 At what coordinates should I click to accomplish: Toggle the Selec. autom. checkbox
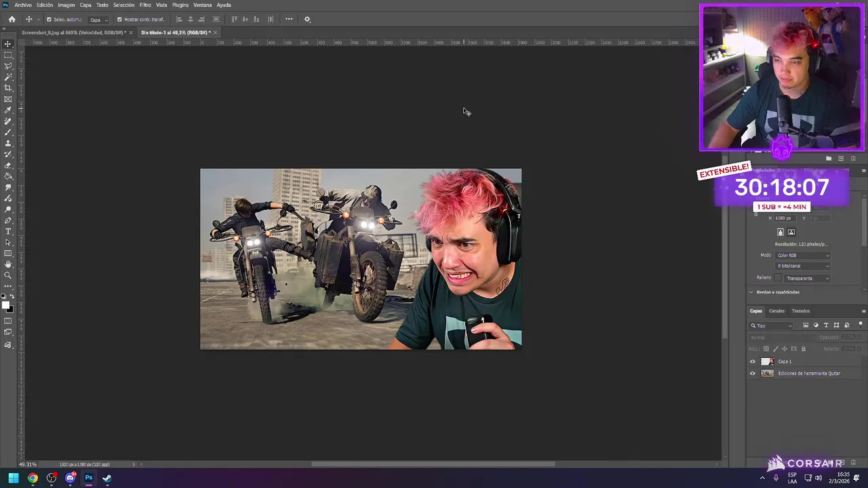pos(49,19)
